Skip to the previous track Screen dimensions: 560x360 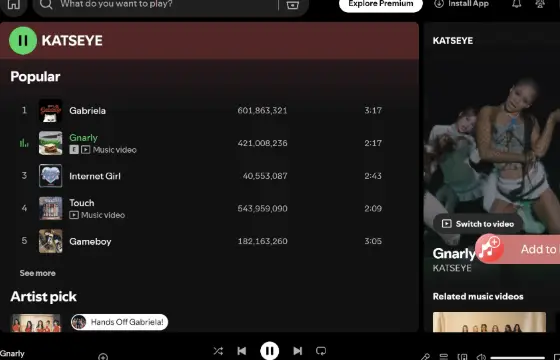pyautogui.click(x=242, y=351)
